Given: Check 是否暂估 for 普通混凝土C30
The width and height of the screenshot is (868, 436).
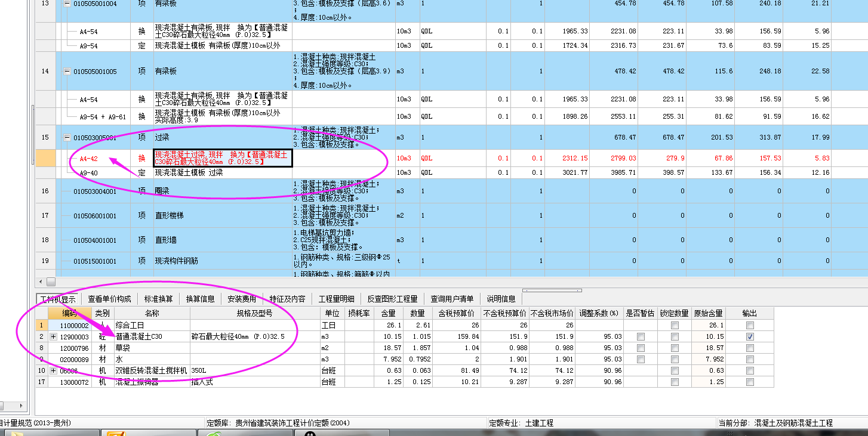Looking at the screenshot, I should (x=641, y=336).
